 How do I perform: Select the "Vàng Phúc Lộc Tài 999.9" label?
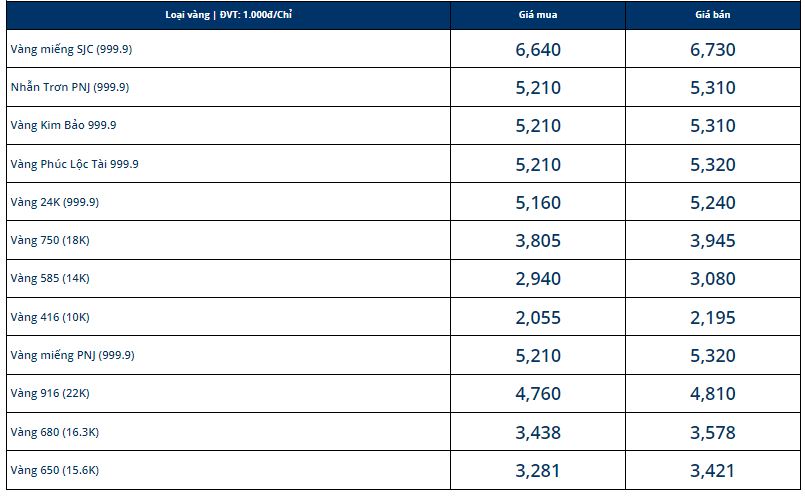(x=74, y=163)
